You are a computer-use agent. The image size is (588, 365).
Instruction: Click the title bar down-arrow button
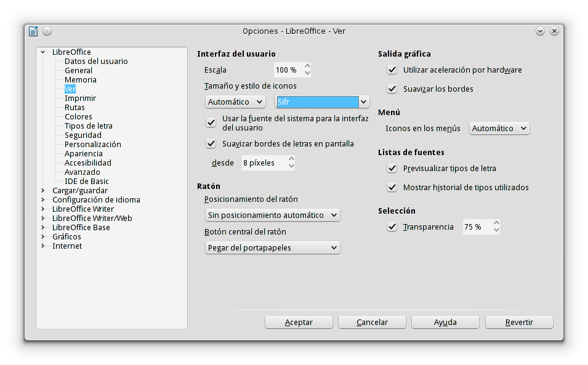pyautogui.click(x=541, y=31)
